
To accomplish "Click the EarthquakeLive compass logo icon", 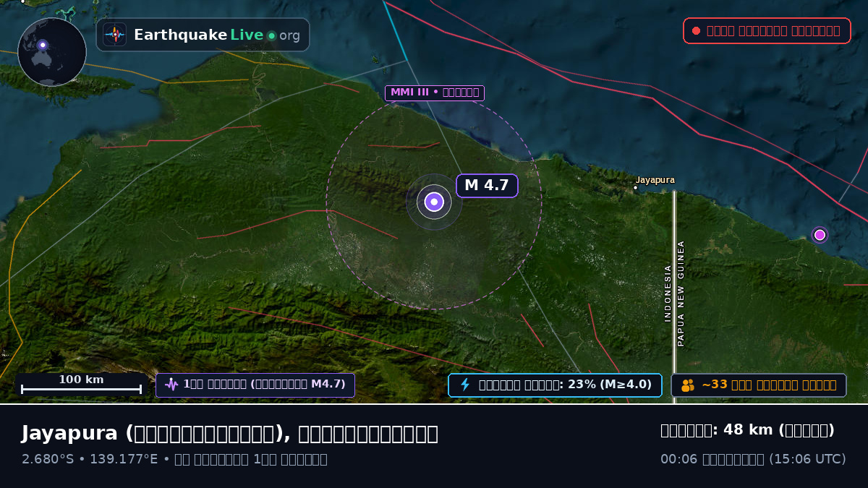I will click(x=114, y=35).
